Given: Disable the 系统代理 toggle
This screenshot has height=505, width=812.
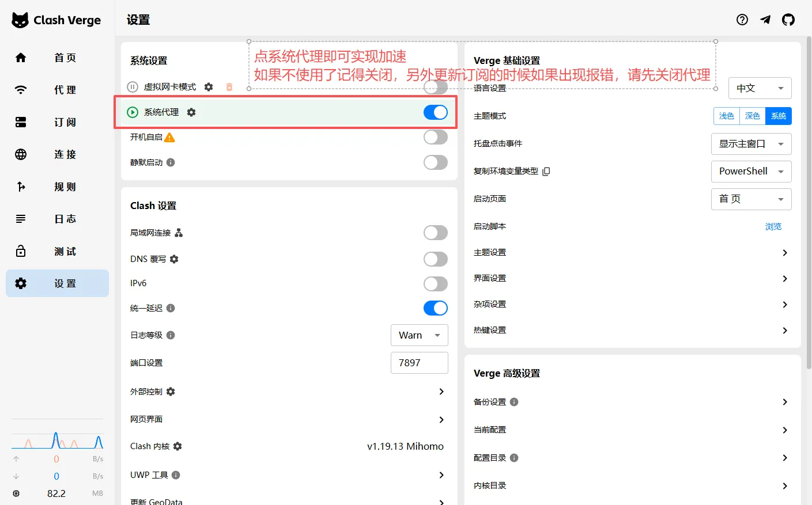Looking at the screenshot, I should click(435, 112).
